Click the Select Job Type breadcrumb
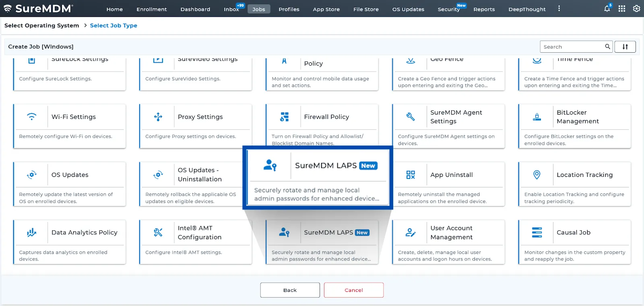This screenshot has width=644, height=306. click(x=114, y=25)
